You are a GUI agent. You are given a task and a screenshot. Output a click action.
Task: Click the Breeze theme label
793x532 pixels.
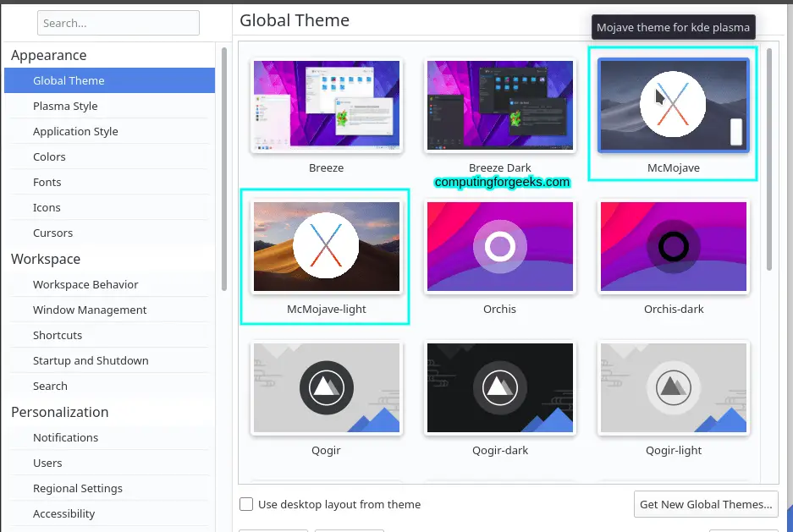326,167
